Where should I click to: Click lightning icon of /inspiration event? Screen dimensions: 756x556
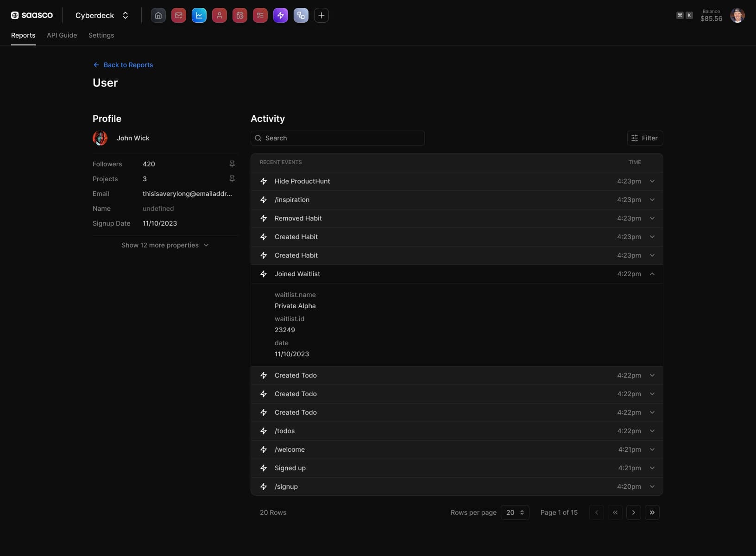click(264, 200)
